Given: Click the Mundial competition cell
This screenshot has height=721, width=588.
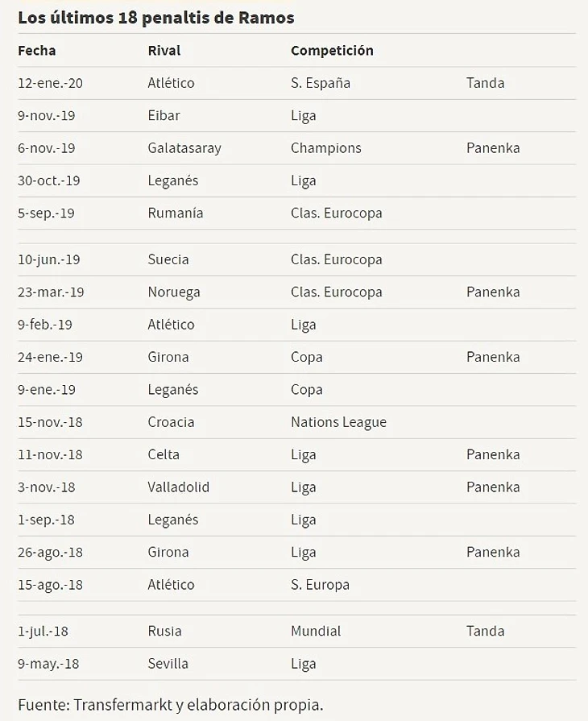Looking at the screenshot, I should 316,631.
